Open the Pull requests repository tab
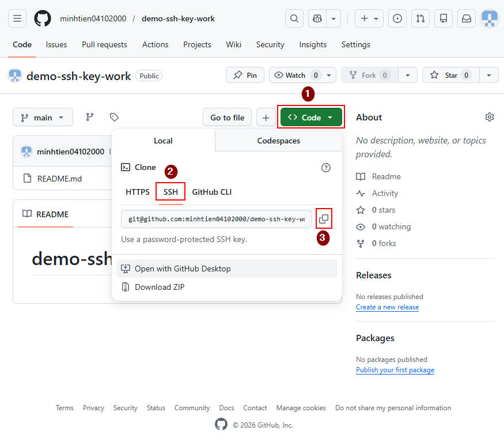The width and height of the screenshot is (504, 446). (104, 44)
